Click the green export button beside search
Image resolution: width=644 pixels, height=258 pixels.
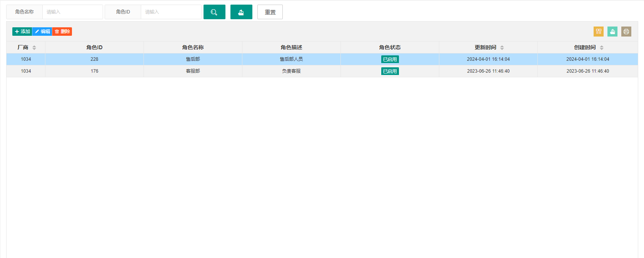point(241,12)
